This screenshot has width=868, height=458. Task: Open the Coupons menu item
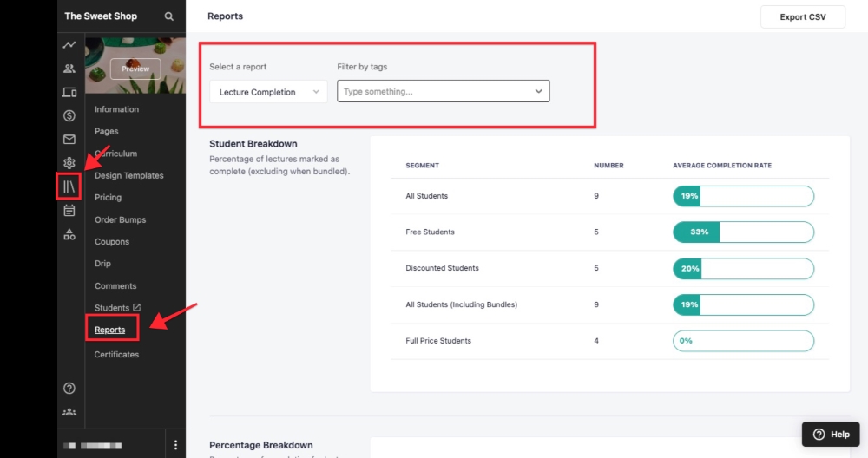click(x=112, y=242)
